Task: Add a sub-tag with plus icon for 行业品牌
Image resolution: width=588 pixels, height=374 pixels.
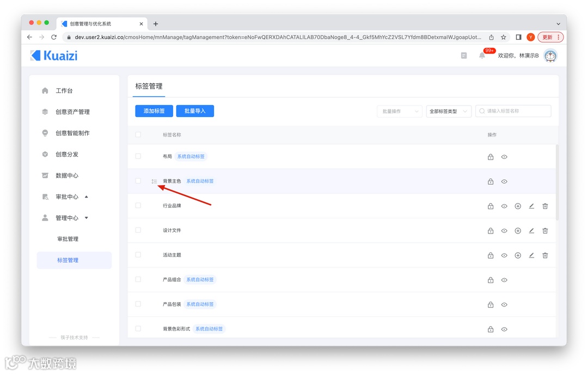Action: 518,206
